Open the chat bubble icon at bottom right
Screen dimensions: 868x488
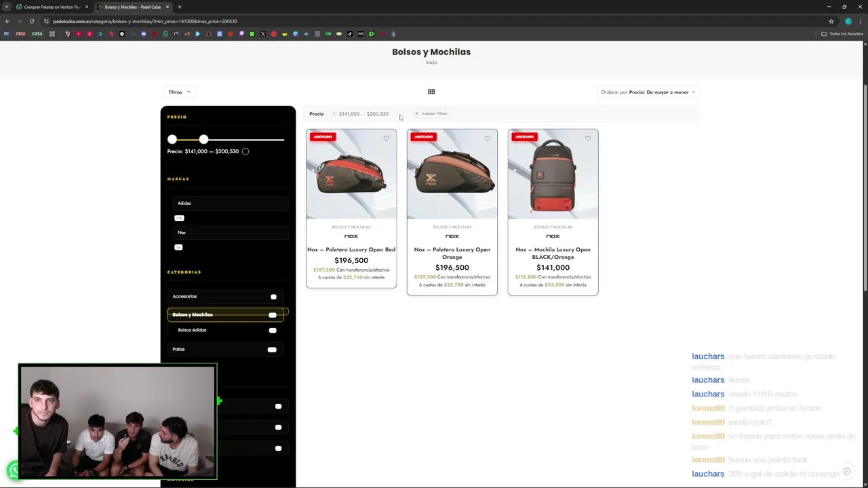point(846,472)
